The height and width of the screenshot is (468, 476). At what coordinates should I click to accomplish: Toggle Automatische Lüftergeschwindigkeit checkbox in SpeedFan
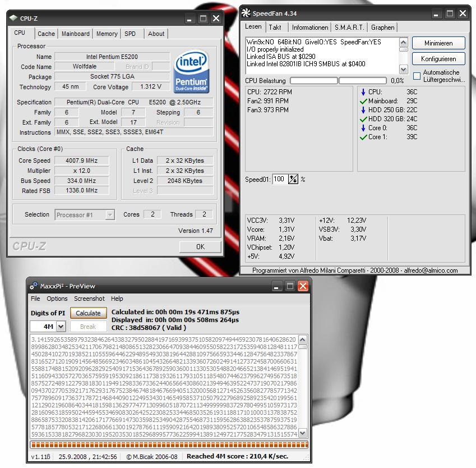[417, 76]
